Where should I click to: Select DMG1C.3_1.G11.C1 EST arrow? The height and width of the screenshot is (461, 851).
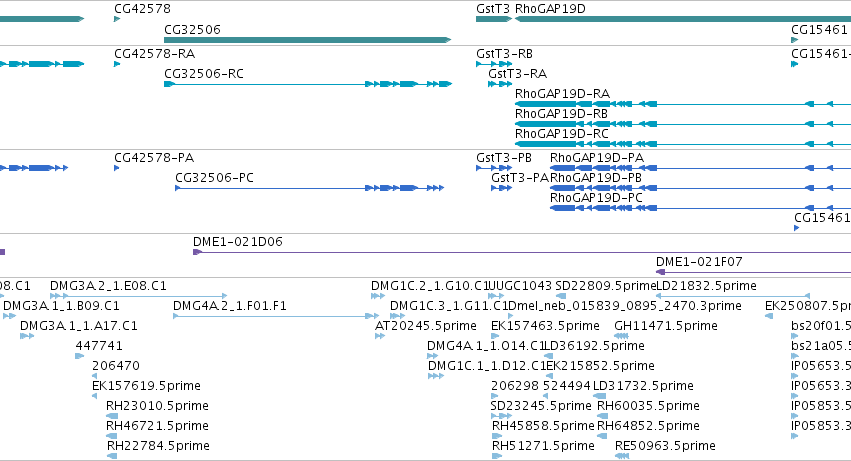click(x=397, y=316)
